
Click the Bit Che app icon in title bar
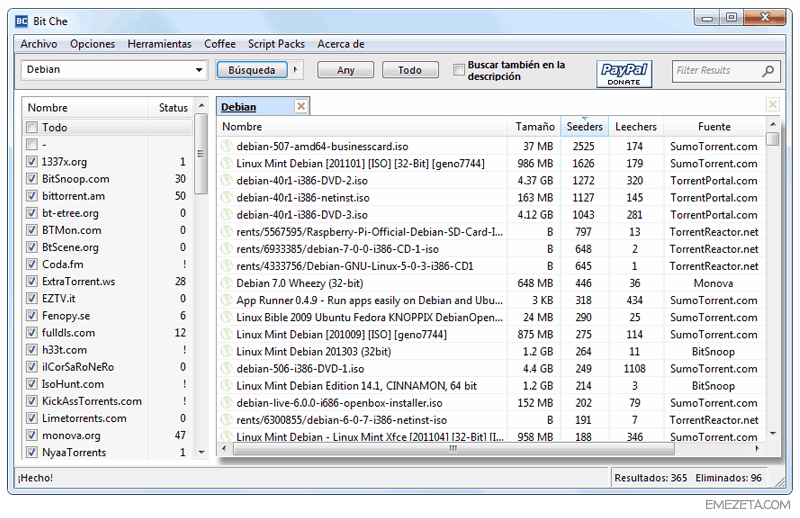21,21
